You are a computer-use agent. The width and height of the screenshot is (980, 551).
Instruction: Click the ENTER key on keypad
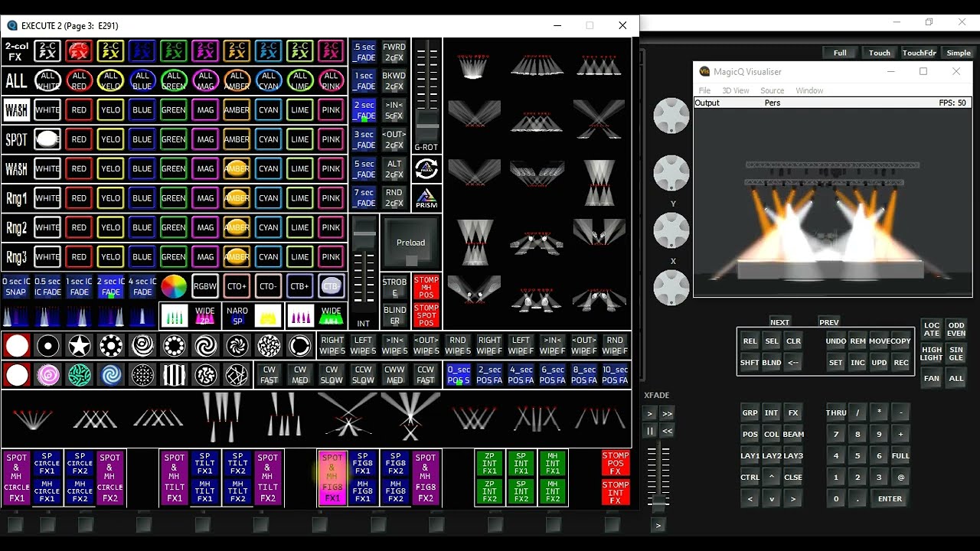point(890,499)
